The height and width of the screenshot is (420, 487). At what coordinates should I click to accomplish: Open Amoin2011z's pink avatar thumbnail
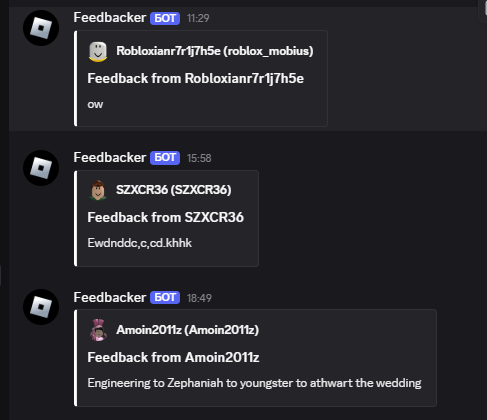point(98,330)
